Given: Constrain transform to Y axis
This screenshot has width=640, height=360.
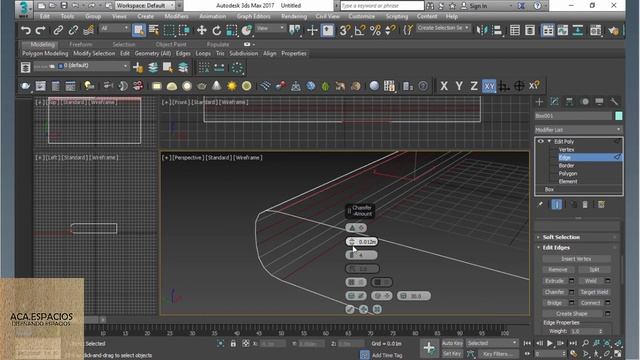Looking at the screenshot, I should (x=459, y=86).
